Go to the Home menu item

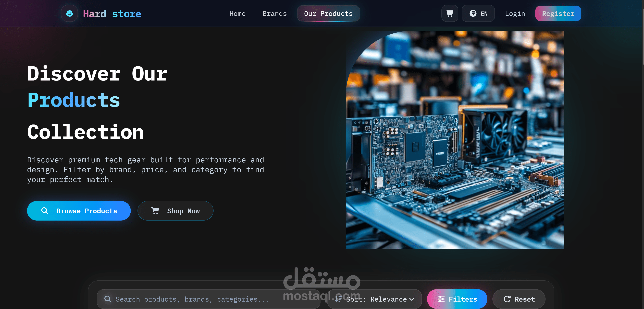tap(237, 14)
